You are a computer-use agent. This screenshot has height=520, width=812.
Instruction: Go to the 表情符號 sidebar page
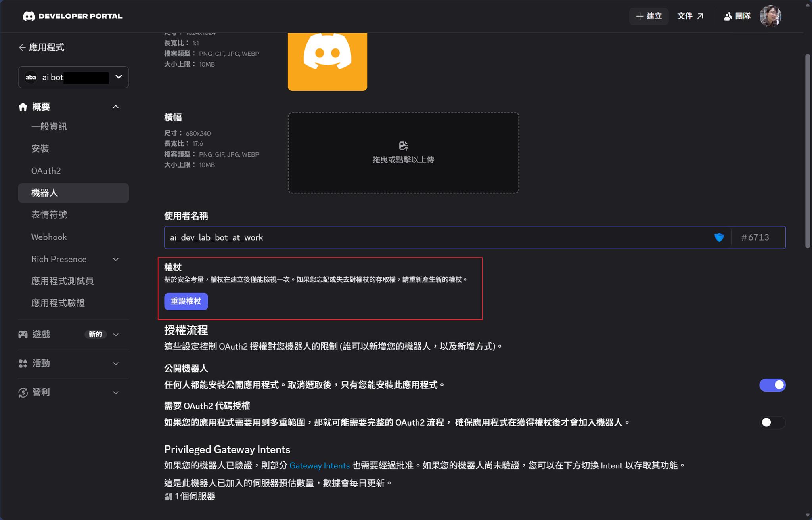49,215
